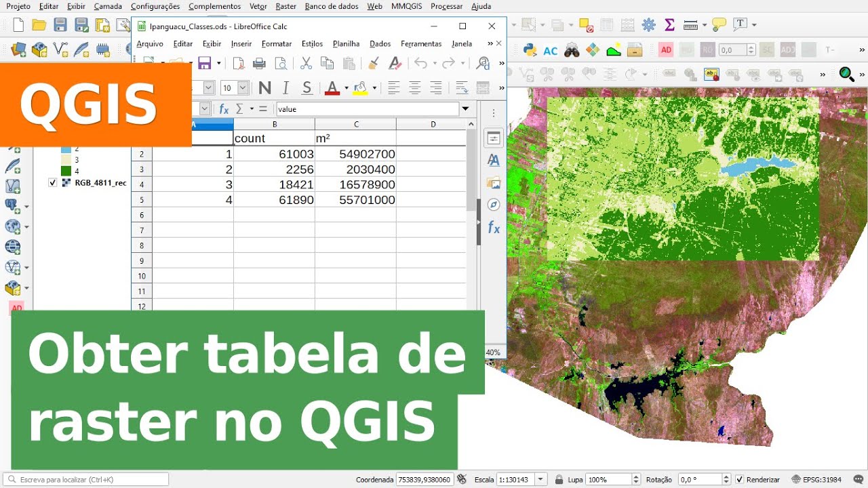
Task: Open QGIS Python Console icon
Action: pos(530,49)
